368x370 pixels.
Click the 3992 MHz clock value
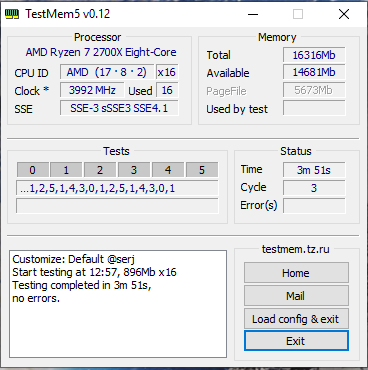(x=92, y=90)
